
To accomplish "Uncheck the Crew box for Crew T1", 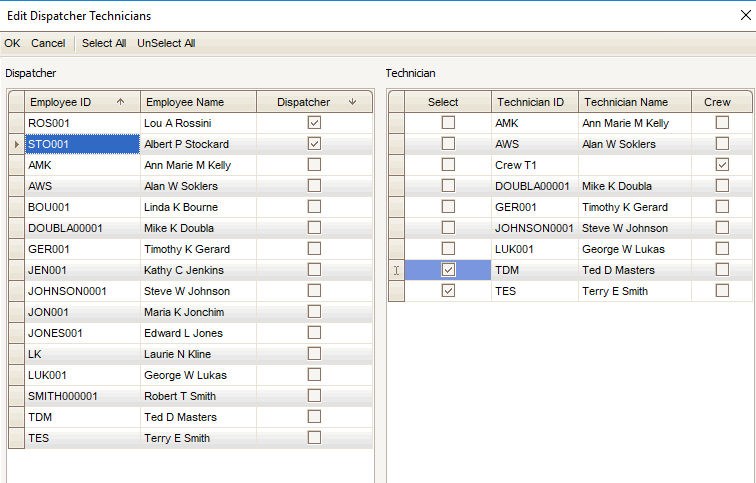I will (722, 165).
